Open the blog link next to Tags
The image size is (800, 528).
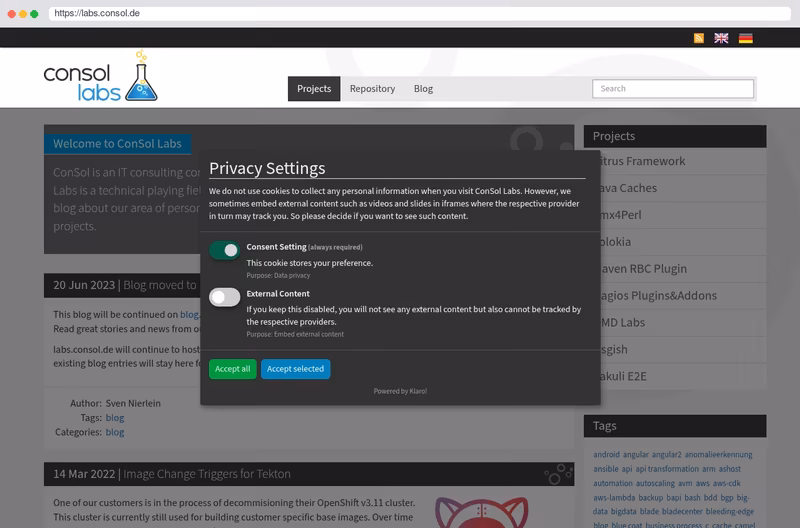(x=115, y=418)
